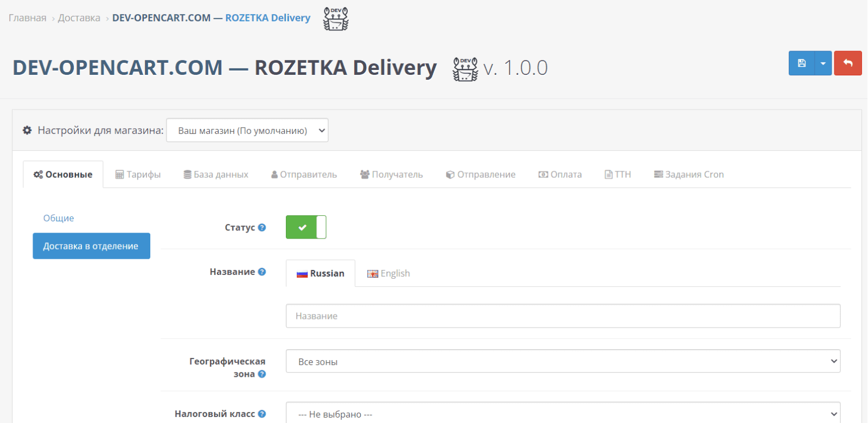Click the blue save floppy-disk button
The height and width of the screenshot is (423, 868).
coord(801,63)
